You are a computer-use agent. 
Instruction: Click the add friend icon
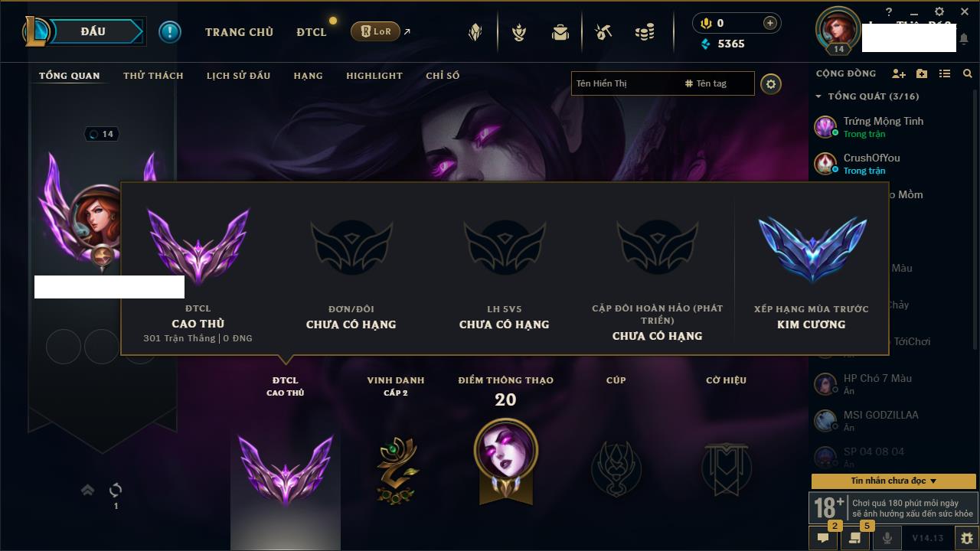899,73
